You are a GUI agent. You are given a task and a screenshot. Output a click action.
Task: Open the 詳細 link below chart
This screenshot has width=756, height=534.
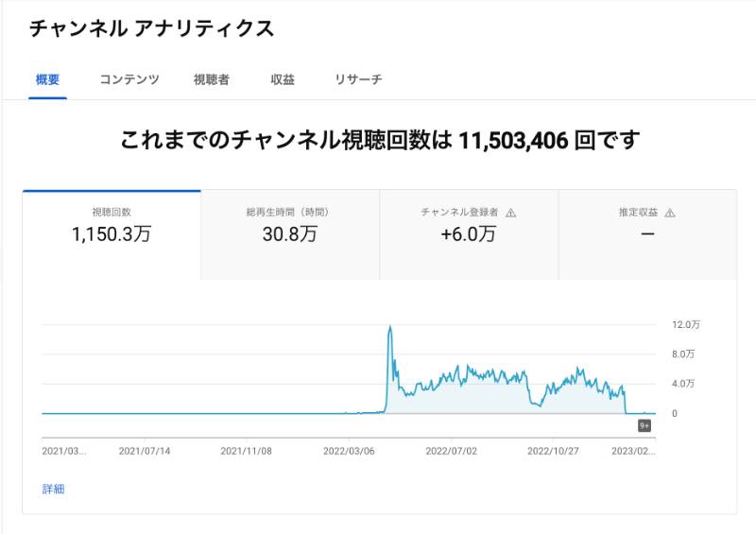pyautogui.click(x=53, y=490)
